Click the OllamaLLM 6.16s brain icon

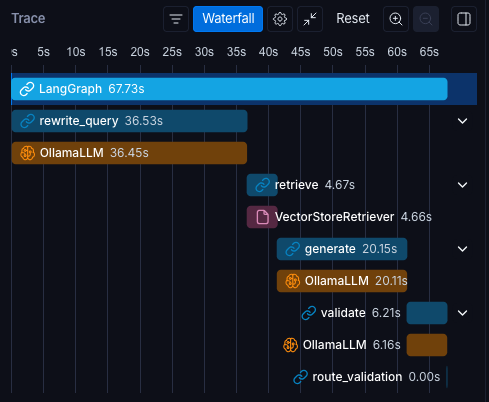pos(290,345)
